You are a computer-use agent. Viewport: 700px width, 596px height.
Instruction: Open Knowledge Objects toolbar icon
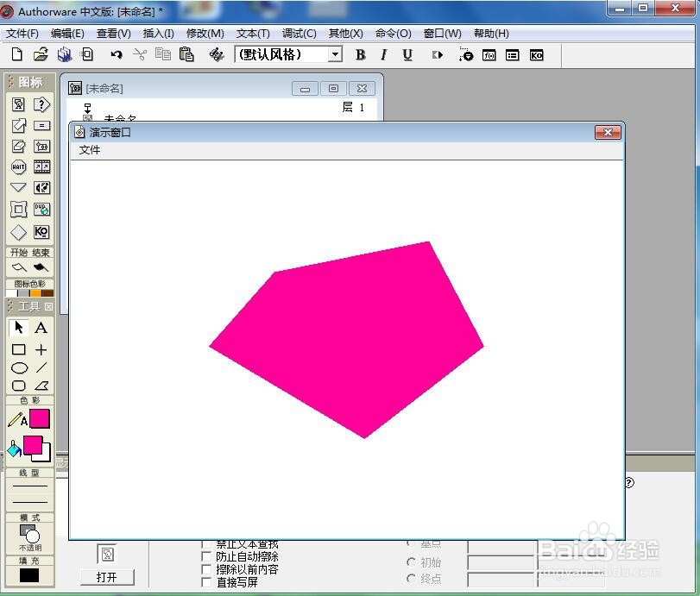[536, 55]
